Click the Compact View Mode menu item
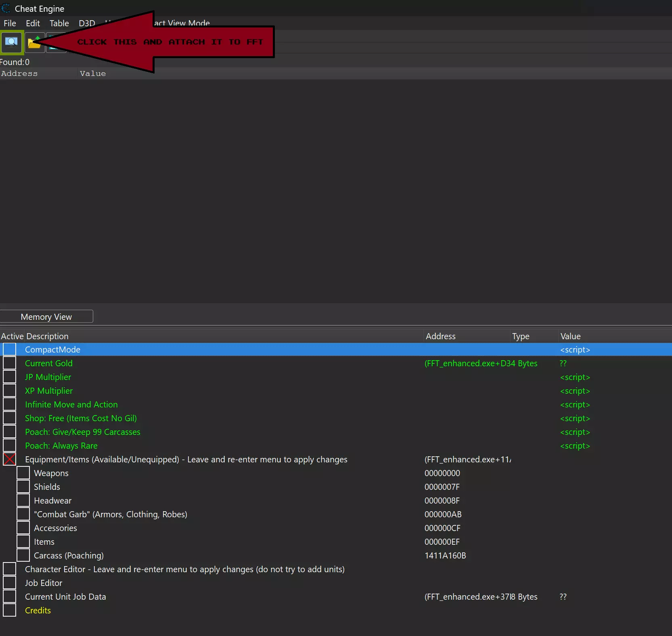Image resolution: width=672 pixels, height=636 pixels. click(x=182, y=23)
